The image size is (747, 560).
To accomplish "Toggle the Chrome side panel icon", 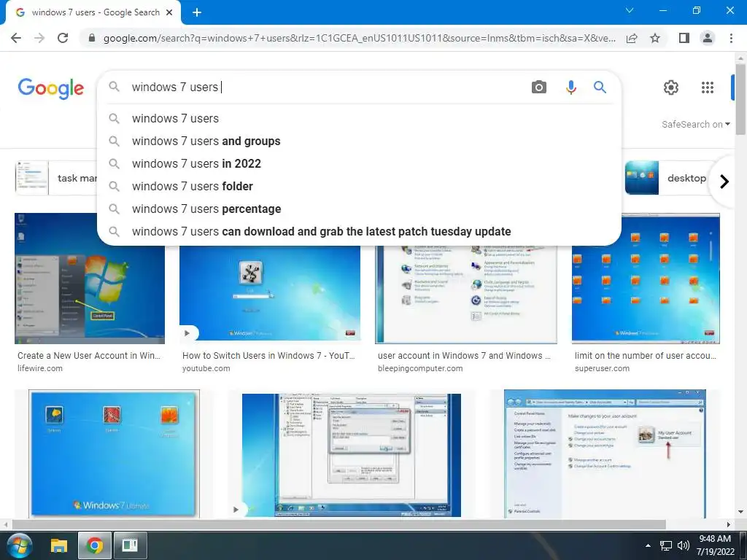I will pos(684,38).
